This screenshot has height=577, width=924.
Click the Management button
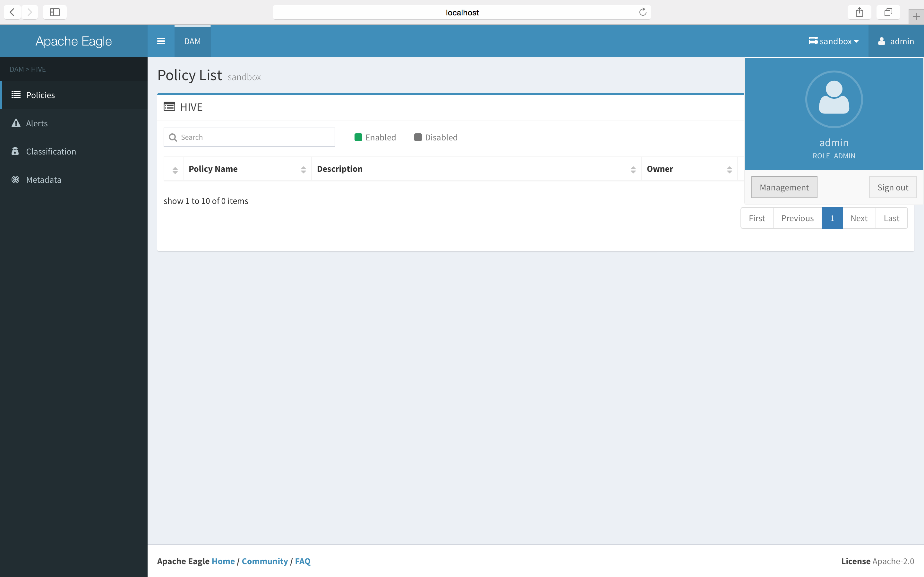(784, 188)
